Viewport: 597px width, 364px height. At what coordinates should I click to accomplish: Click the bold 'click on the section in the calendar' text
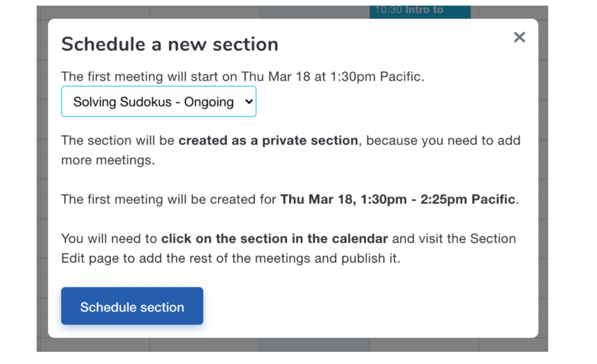pos(275,238)
